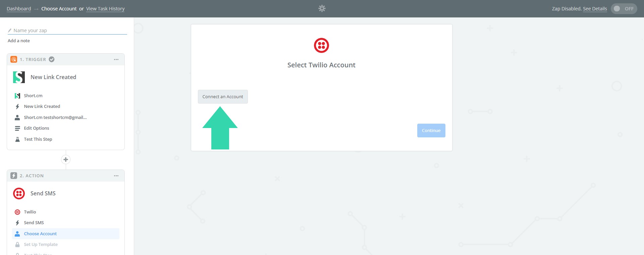Open the Trigger step options menu
644x255 pixels.
click(116, 59)
